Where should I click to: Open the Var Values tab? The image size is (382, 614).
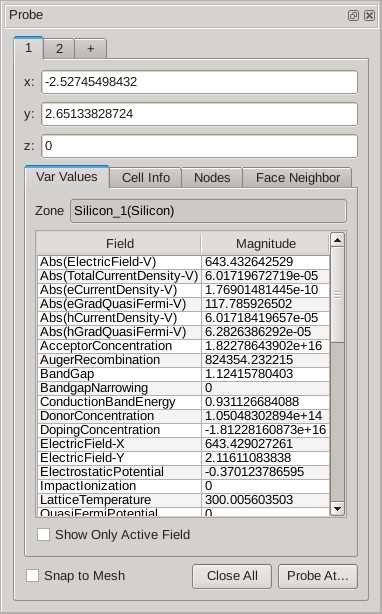[67, 177]
